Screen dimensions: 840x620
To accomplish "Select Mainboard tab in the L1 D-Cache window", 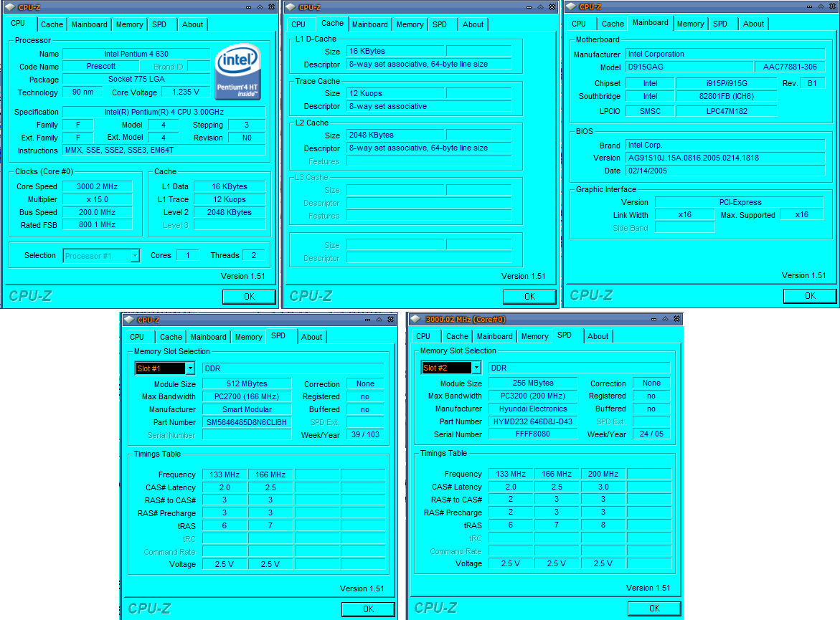I will (x=369, y=24).
